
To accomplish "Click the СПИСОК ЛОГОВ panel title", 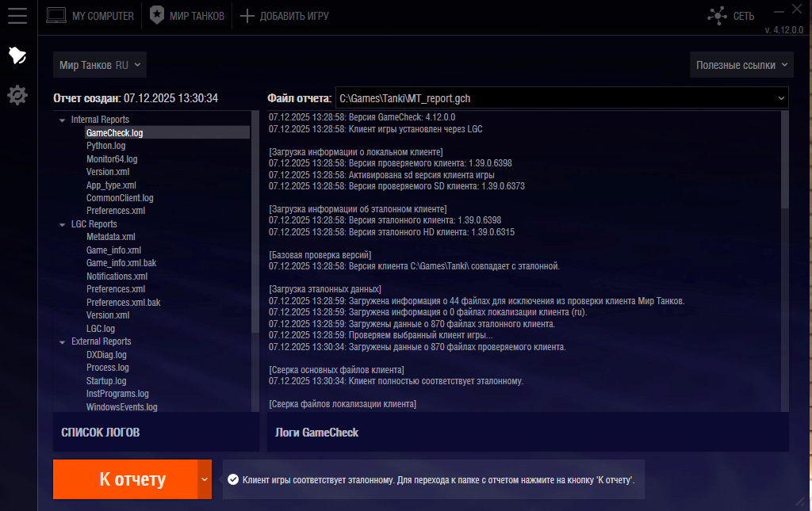I will coord(101,433).
